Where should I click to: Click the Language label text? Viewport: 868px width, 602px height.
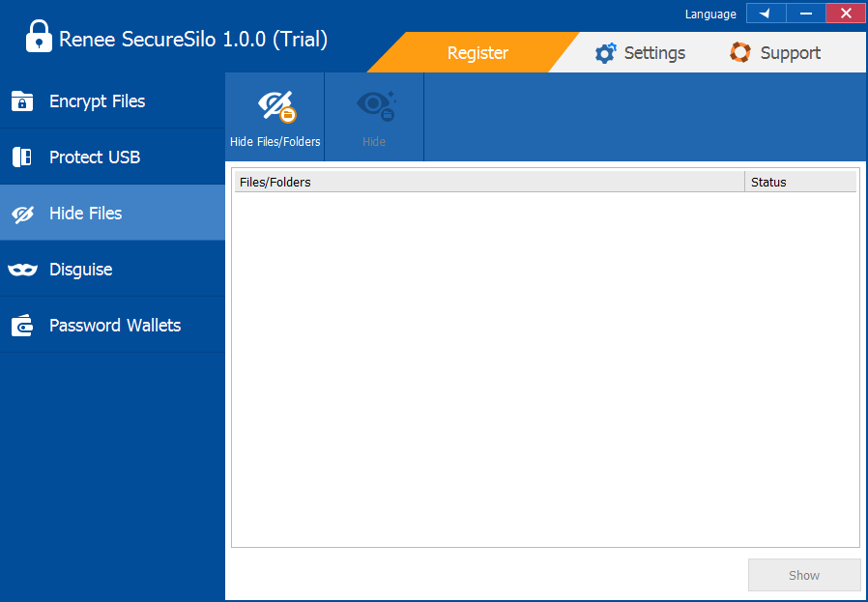coord(710,14)
